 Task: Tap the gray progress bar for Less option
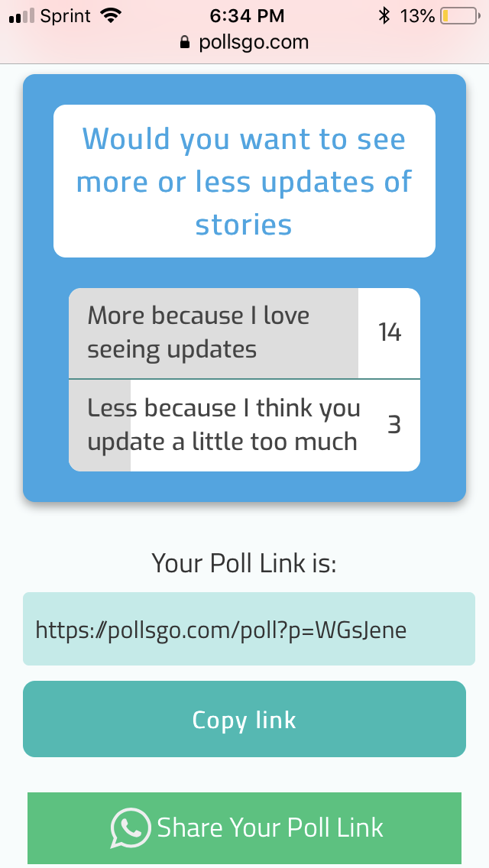[x=99, y=426]
